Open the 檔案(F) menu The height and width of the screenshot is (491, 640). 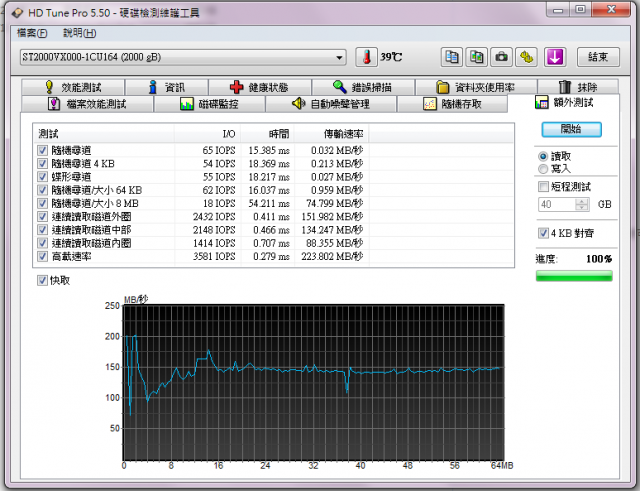pyautogui.click(x=32, y=33)
